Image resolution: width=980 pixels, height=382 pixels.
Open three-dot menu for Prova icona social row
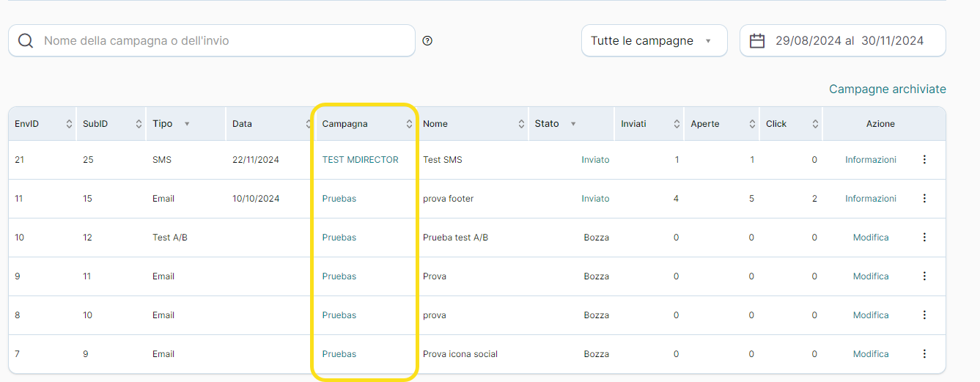click(x=924, y=354)
